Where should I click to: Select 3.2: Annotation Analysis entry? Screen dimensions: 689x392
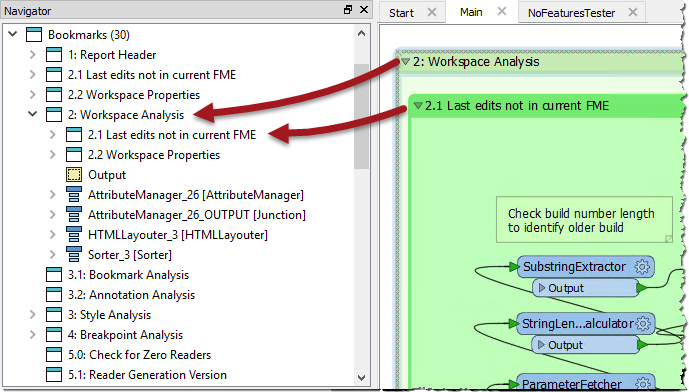[131, 295]
